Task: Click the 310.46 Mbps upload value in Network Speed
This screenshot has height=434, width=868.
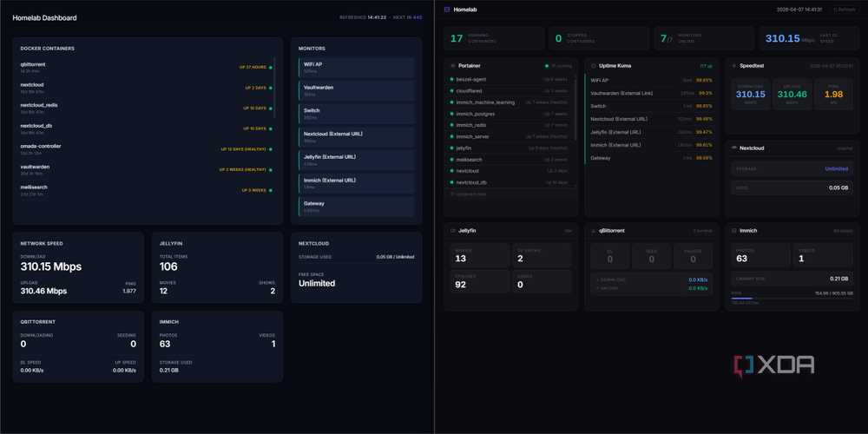Action: [x=43, y=291]
